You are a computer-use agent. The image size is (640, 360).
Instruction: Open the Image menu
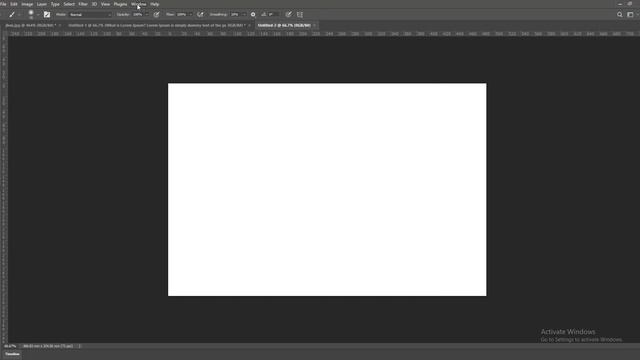point(27,4)
